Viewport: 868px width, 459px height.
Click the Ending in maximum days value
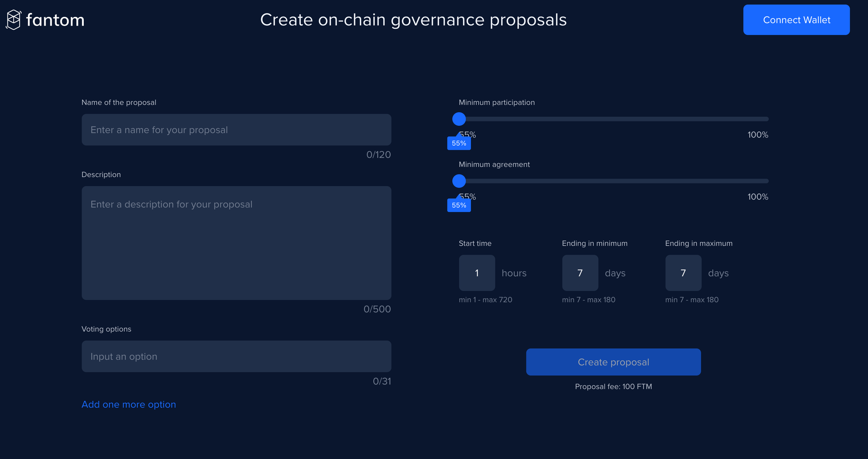pyautogui.click(x=683, y=273)
